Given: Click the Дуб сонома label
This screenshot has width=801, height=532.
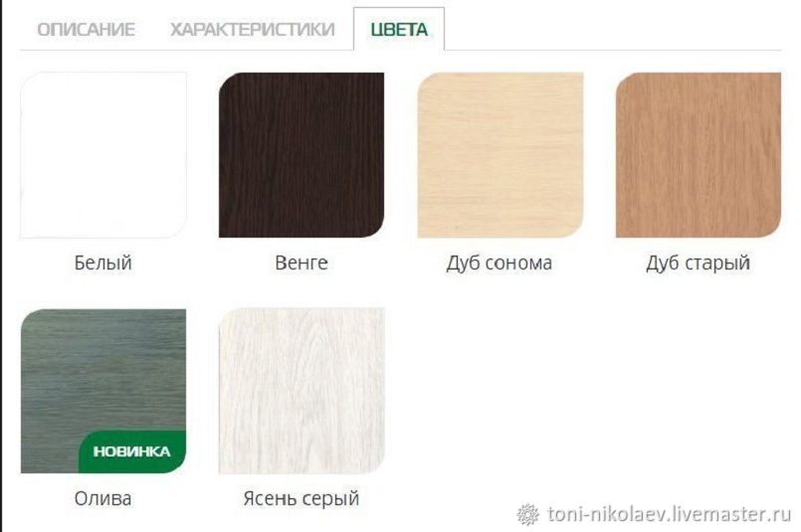Looking at the screenshot, I should tap(500, 263).
